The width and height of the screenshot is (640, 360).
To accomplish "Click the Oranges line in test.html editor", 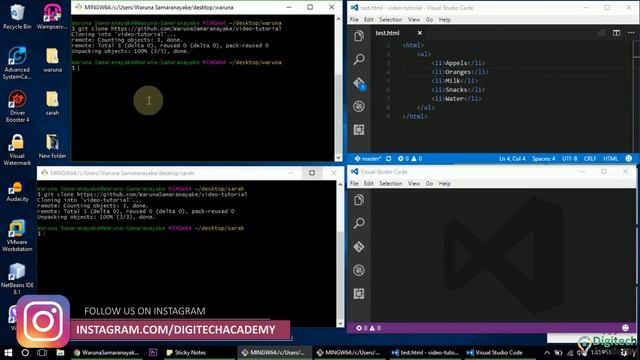I will [x=460, y=72].
